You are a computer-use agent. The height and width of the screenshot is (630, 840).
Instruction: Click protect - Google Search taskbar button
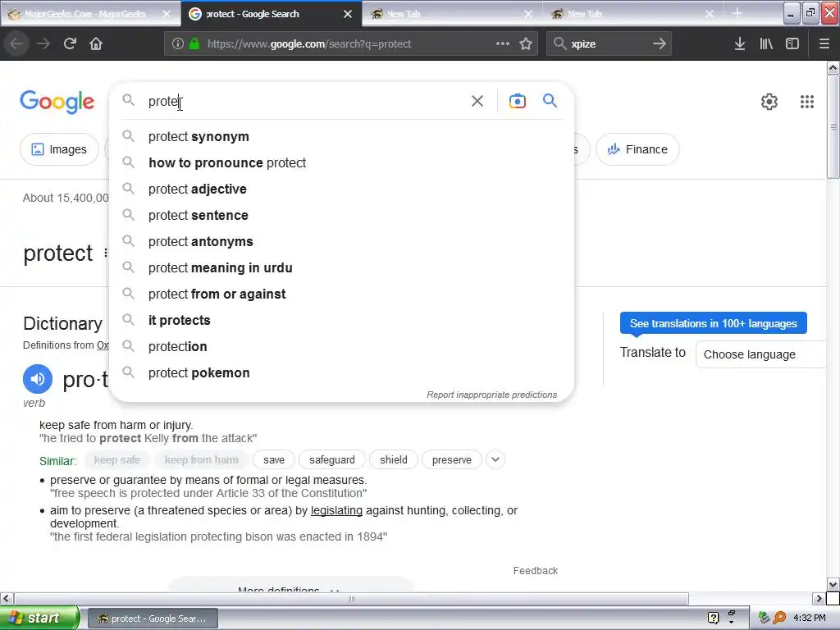153,619
